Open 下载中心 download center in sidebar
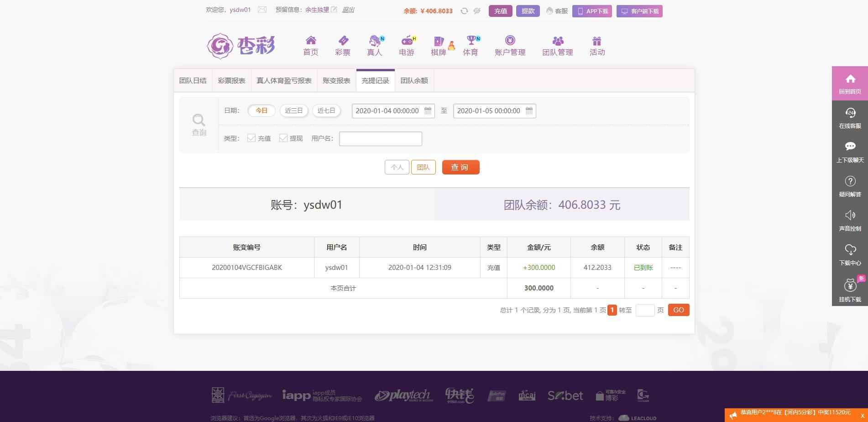Screen dimensions: 868x422 (x=850, y=255)
